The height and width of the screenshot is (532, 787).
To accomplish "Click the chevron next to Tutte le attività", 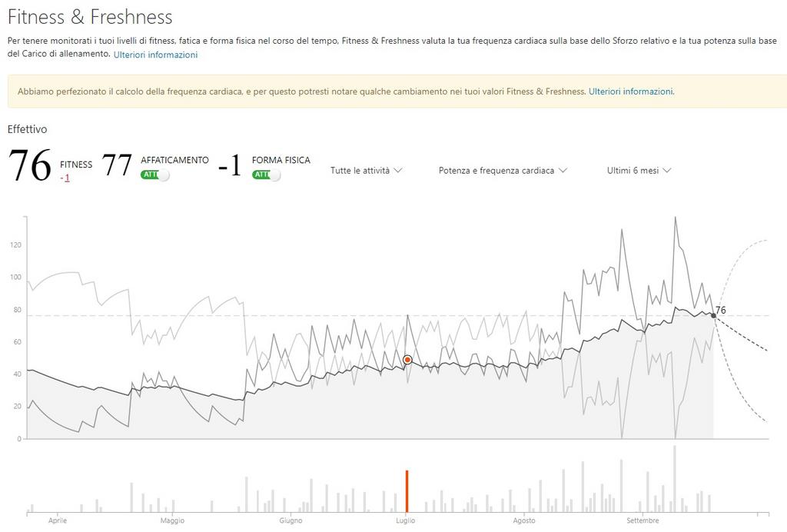I will (398, 171).
